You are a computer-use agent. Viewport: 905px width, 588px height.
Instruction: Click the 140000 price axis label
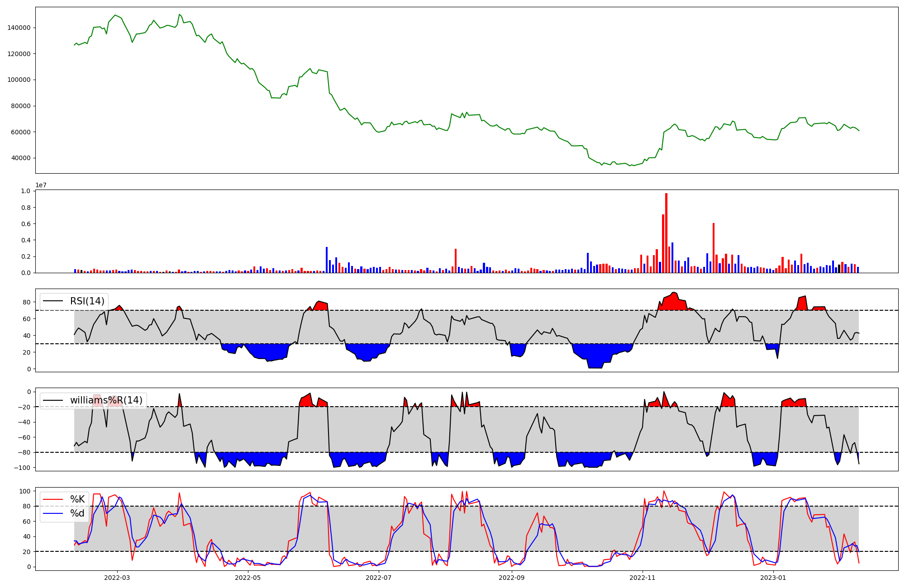pyautogui.click(x=19, y=28)
